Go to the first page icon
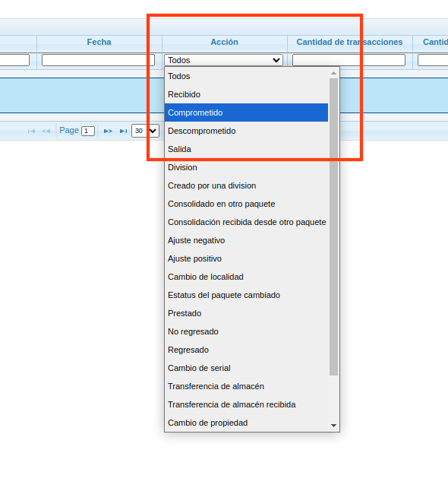 pos(31,131)
